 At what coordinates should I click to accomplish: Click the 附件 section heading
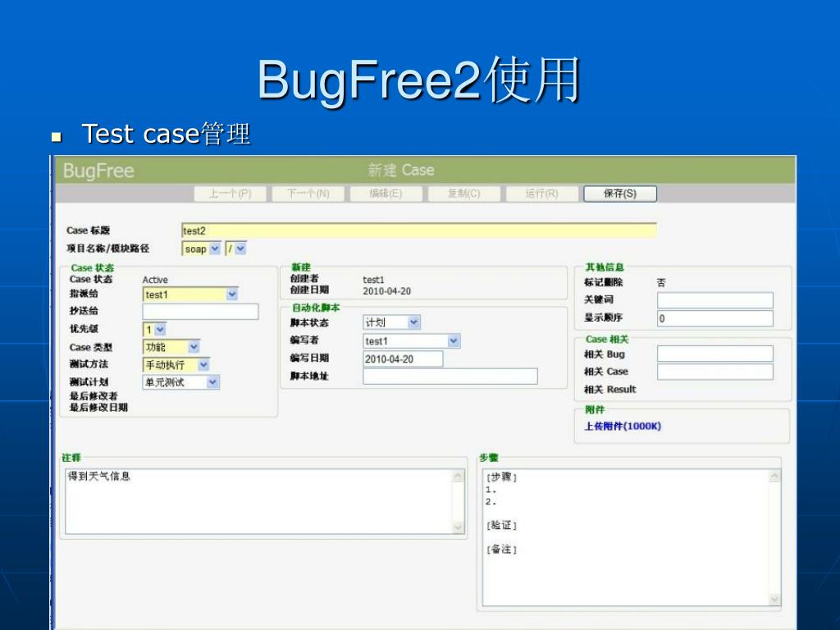point(595,410)
